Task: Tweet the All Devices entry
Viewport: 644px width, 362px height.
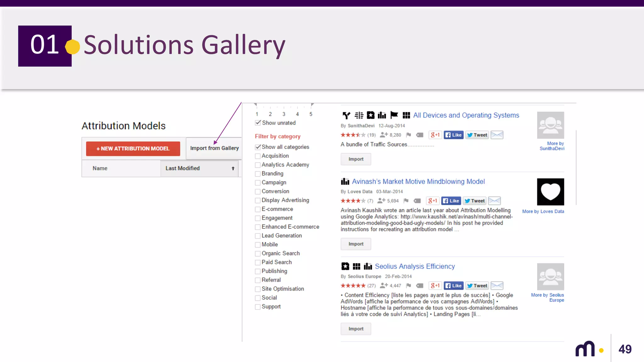Action: tap(477, 135)
